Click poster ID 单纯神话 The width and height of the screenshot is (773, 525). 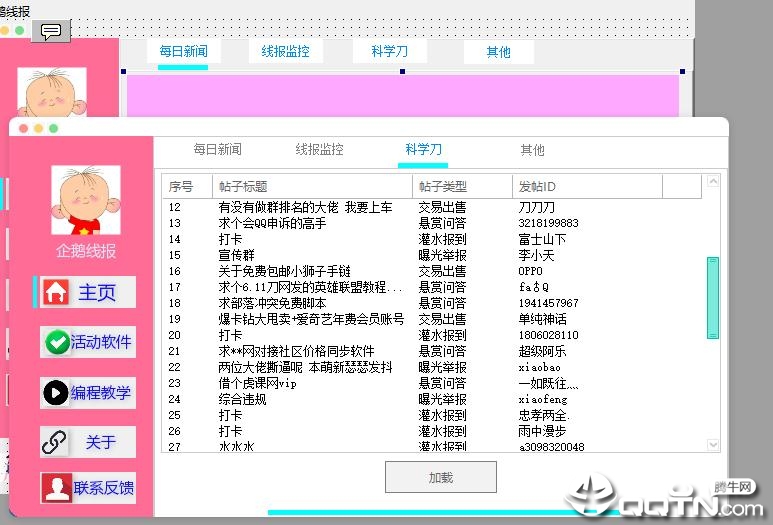click(x=542, y=319)
